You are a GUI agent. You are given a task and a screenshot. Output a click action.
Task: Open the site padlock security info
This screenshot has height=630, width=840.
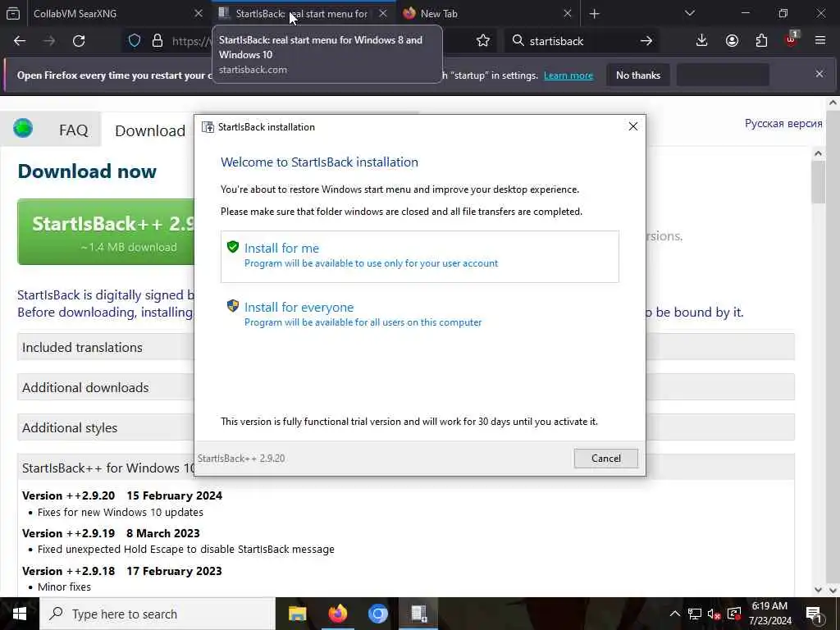(x=157, y=41)
